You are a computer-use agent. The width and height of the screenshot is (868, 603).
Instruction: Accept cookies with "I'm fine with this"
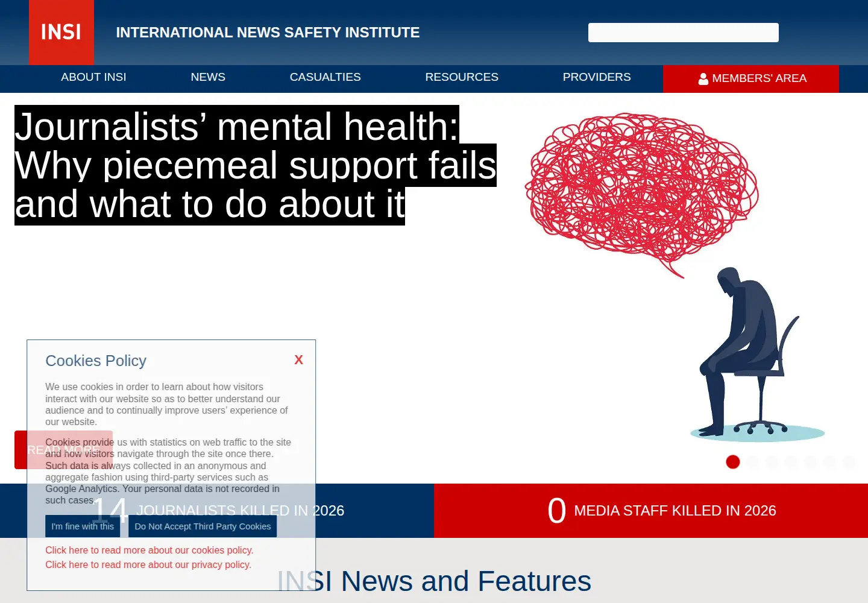pos(83,526)
